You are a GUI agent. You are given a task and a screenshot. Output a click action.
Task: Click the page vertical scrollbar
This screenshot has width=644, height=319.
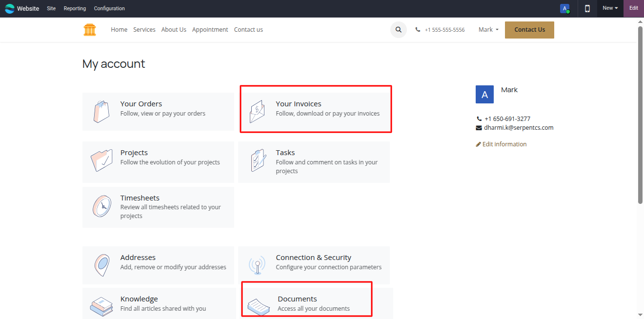tap(640, 115)
